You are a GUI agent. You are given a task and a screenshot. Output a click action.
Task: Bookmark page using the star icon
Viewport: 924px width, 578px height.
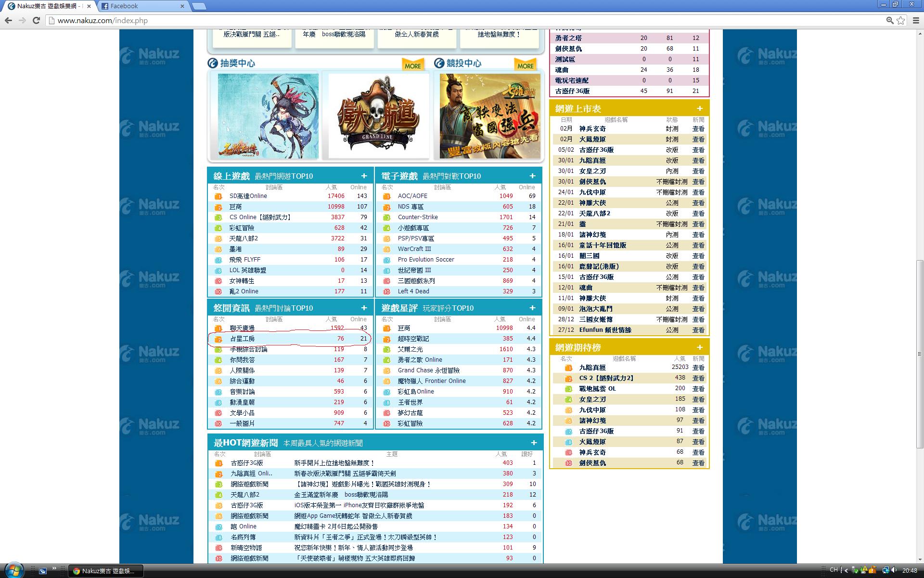point(901,20)
